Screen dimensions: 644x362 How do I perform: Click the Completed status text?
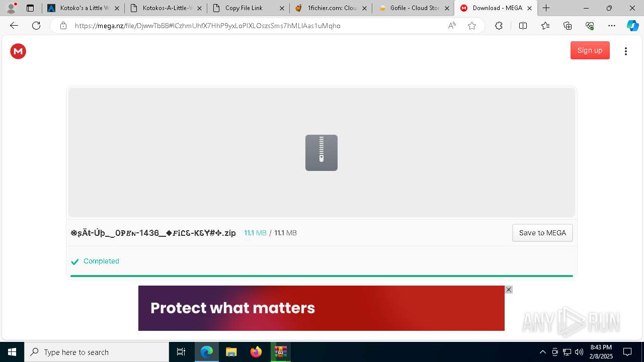click(x=101, y=261)
